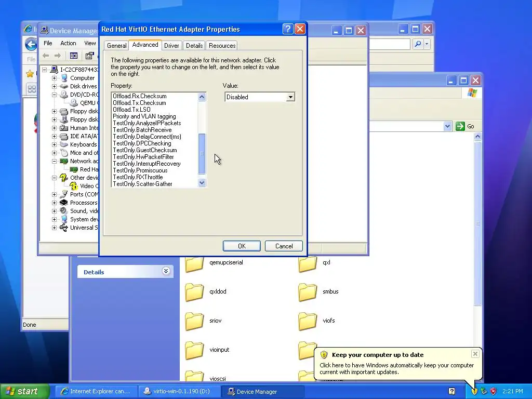Click the Properties toolbar icon in Device Manager

pos(89,56)
